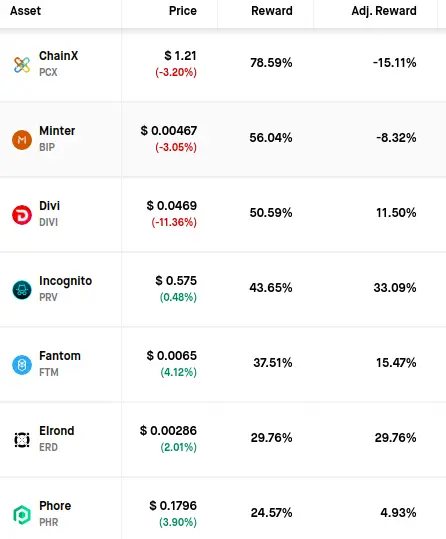The height and width of the screenshot is (539, 446).
Task: Open the Minter asset name link
Action: pos(57,131)
